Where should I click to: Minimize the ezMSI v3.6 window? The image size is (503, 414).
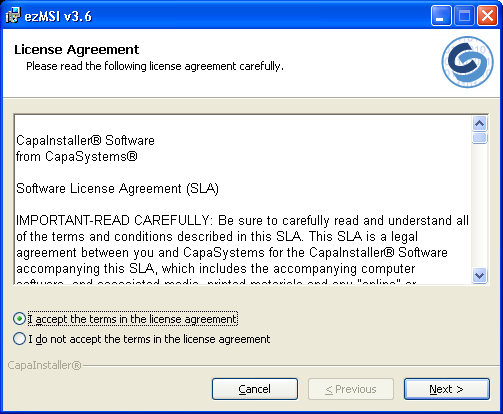tap(441, 15)
